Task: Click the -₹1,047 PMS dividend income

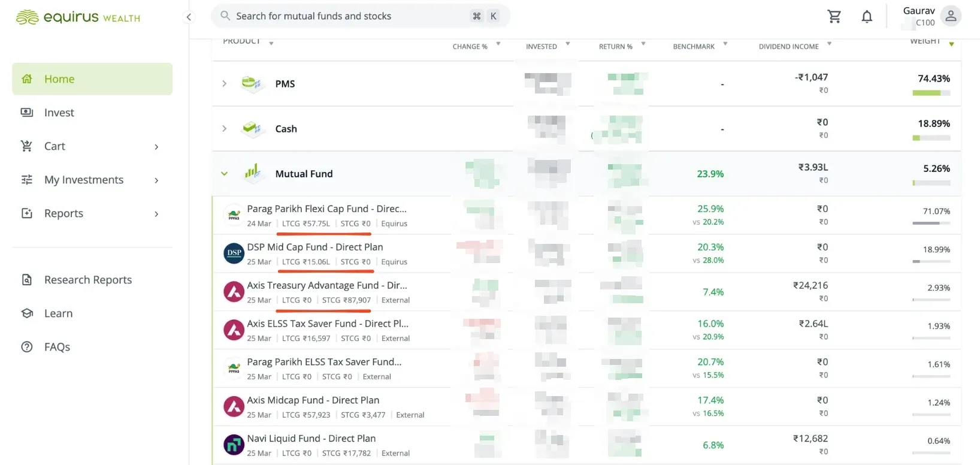Action: tap(811, 77)
